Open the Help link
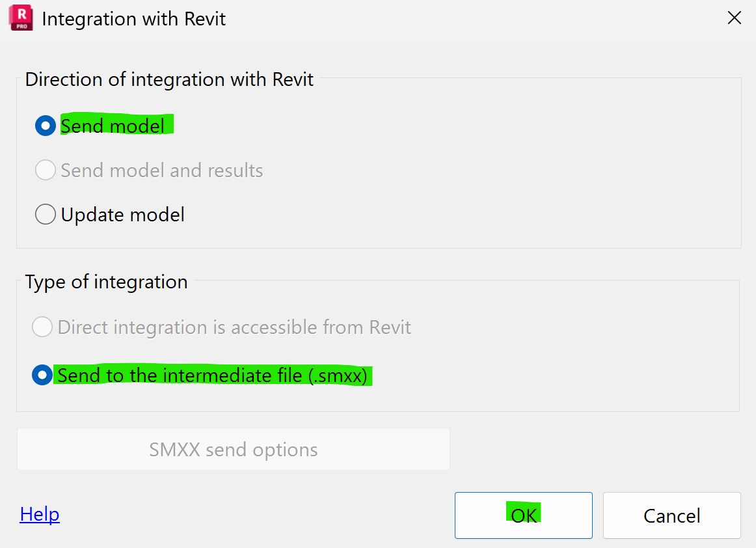This screenshot has height=548, width=756. point(39,514)
